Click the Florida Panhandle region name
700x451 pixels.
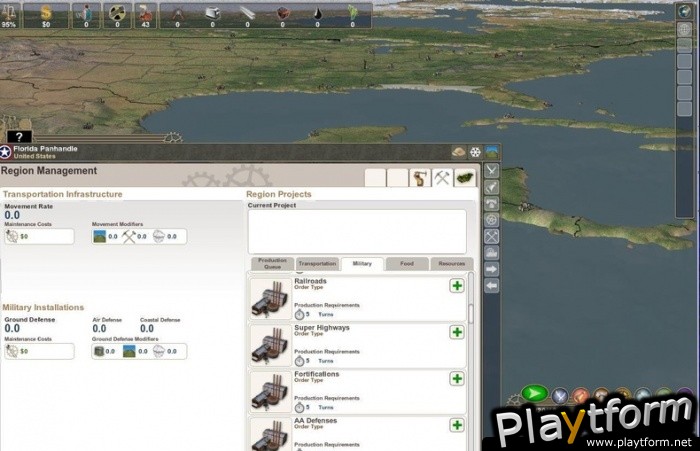[x=45, y=149]
